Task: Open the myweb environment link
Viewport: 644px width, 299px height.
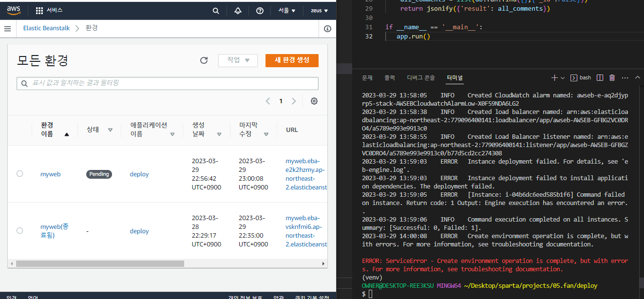Action: (x=51, y=174)
